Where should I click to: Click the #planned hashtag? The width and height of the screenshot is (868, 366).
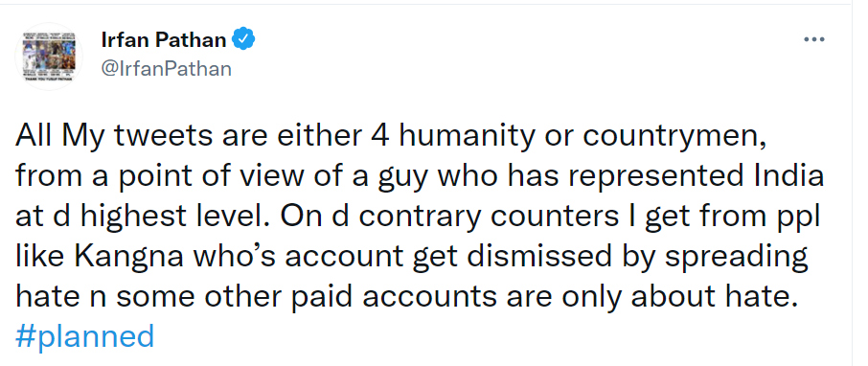[x=84, y=336]
